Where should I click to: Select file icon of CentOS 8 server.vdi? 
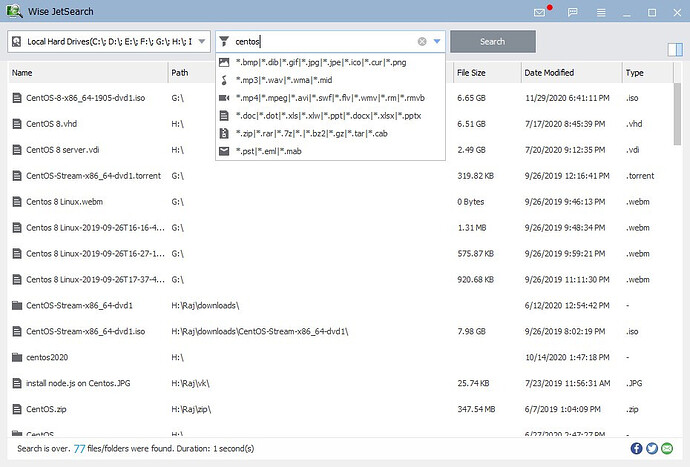(17, 150)
